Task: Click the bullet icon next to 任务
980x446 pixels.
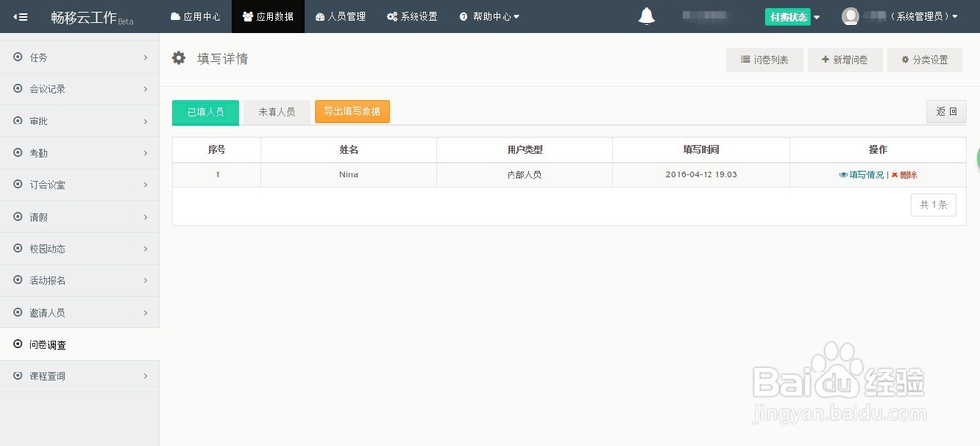Action: [x=18, y=57]
